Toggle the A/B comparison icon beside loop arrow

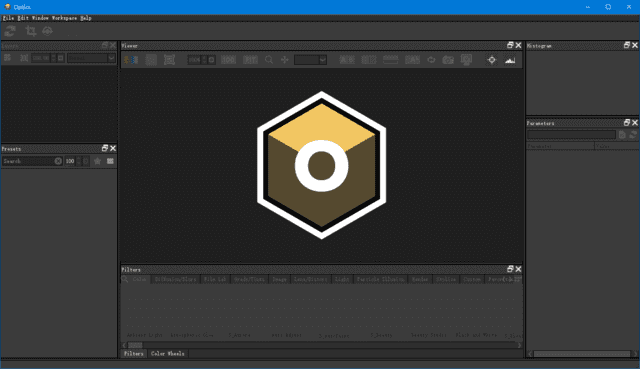tap(412, 60)
